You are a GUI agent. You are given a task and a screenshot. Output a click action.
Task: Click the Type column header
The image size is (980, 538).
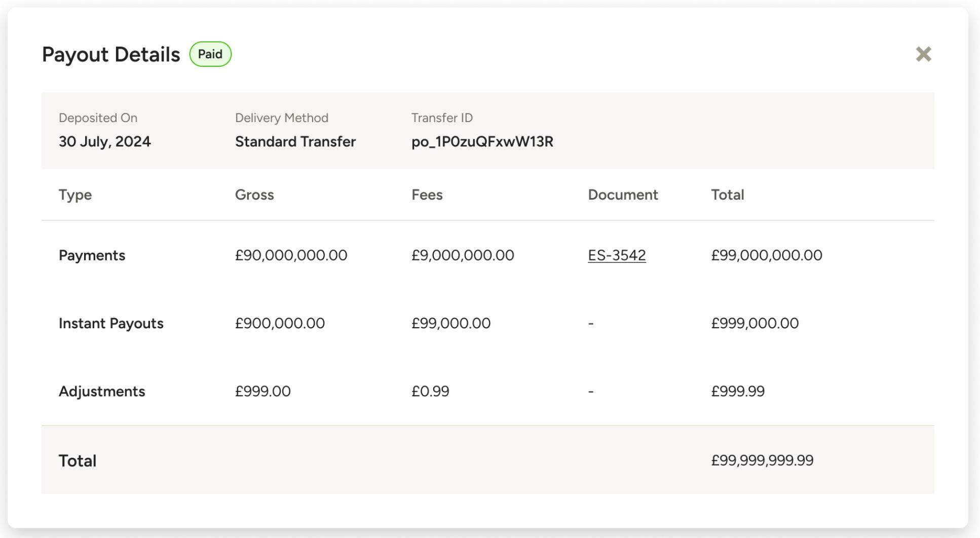[x=75, y=195]
